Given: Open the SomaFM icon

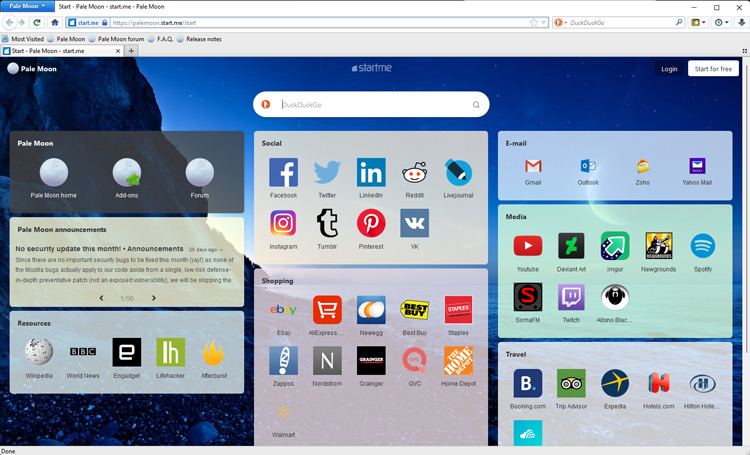Looking at the screenshot, I should 528,297.
